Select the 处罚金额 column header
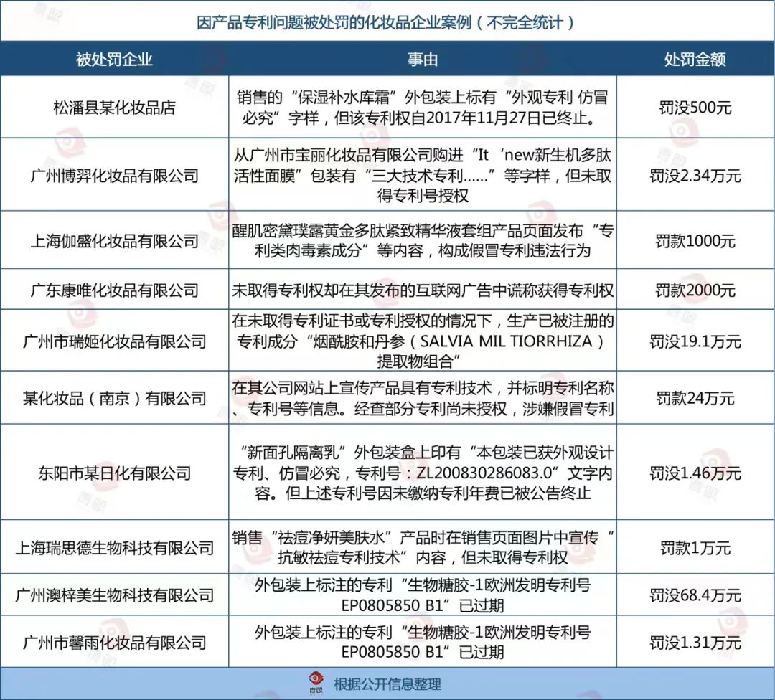 click(695, 60)
